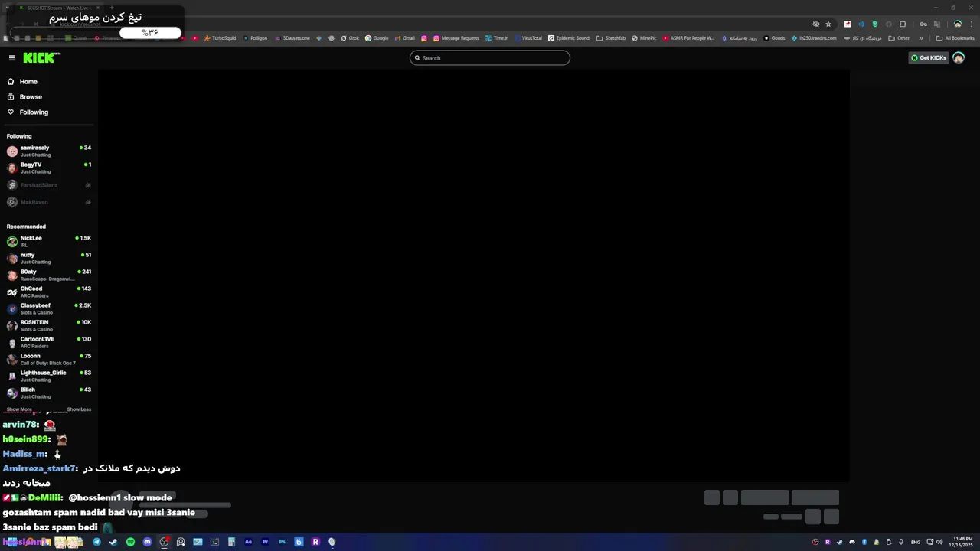Click the Kick search field

[490, 57]
